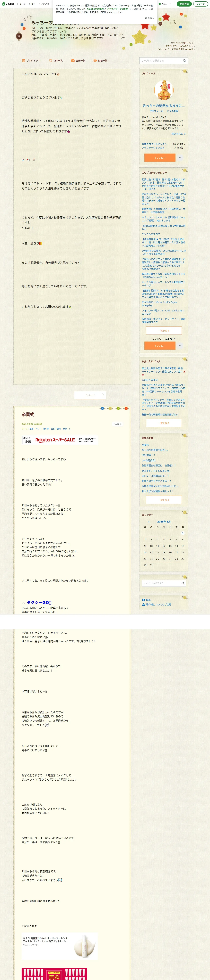Open the 風水 theme tag
The width and height of the screenshot is (210, 980).
59,429
